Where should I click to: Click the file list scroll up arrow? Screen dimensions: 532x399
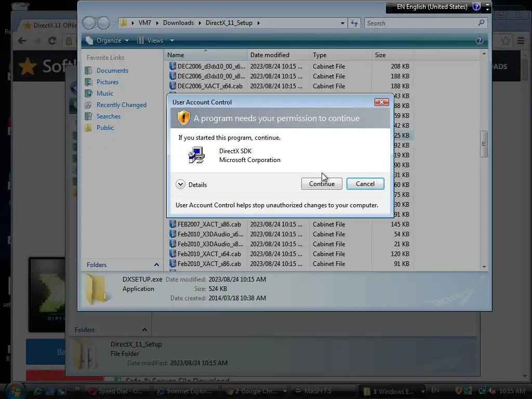[484, 54]
